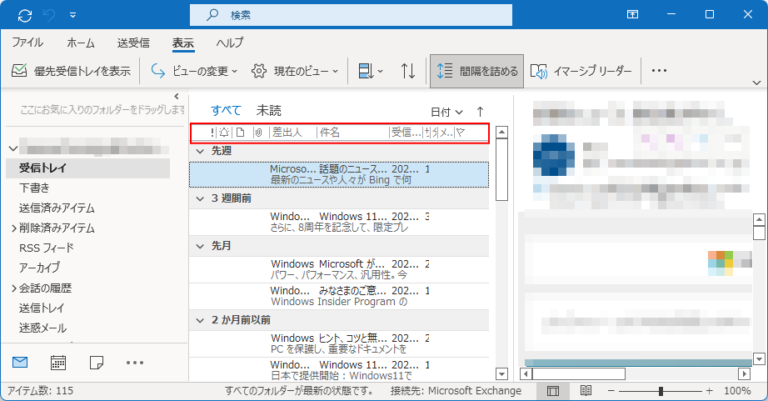Open the 送信済みアイテム folder
768x401 pixels.
point(57,208)
